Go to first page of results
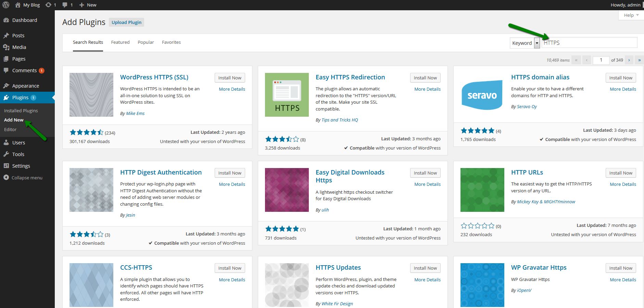 click(x=576, y=60)
